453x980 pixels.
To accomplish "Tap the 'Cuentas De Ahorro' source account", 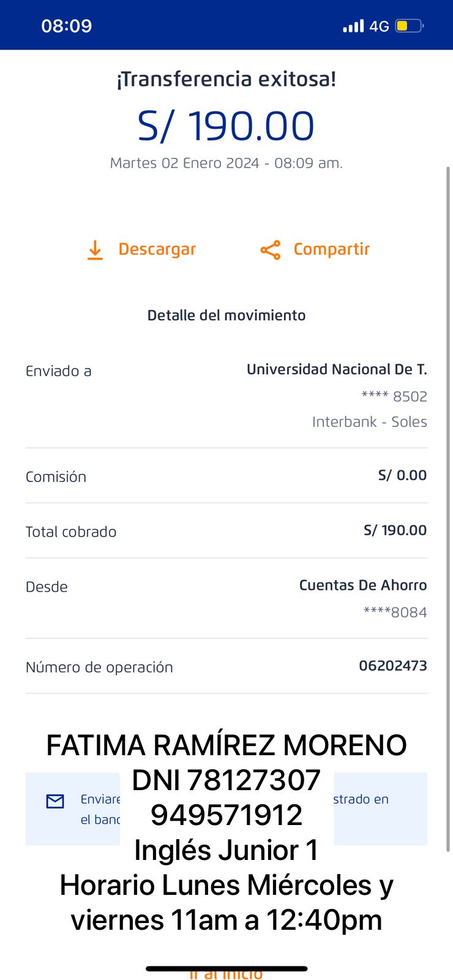I will click(x=362, y=586).
